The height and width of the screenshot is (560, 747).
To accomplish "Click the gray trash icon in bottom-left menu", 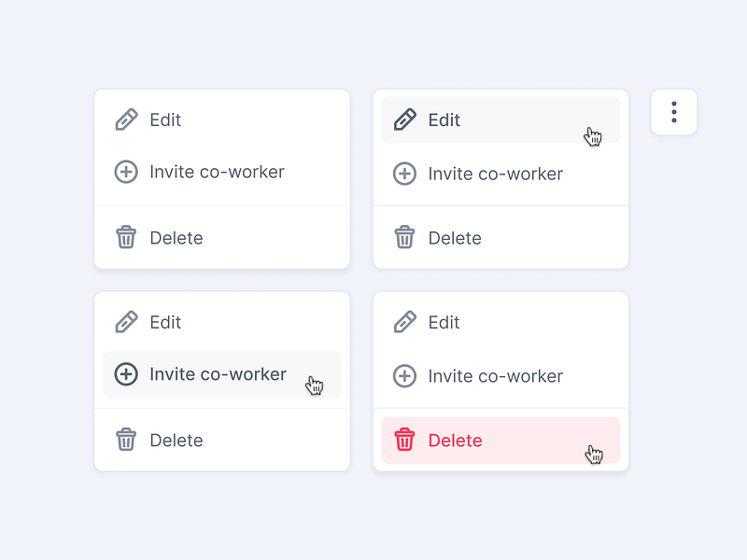I will tap(127, 440).
